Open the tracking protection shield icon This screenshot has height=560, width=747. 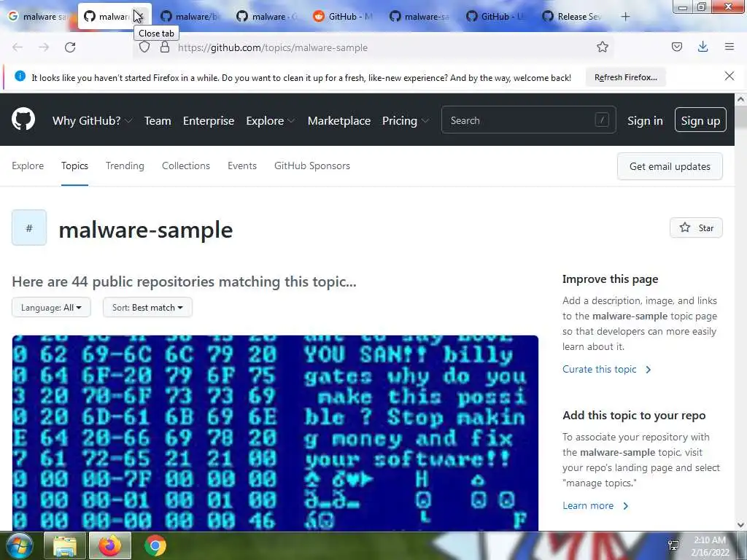pos(144,47)
